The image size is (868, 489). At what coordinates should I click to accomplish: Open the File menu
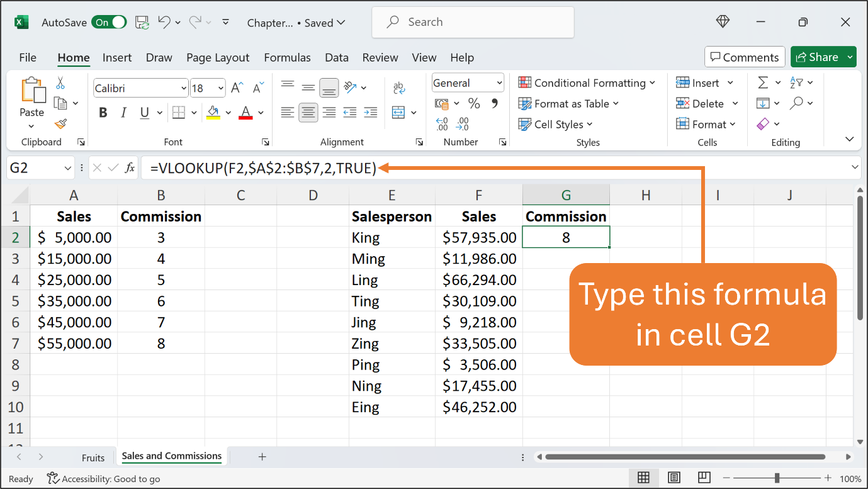coord(28,57)
